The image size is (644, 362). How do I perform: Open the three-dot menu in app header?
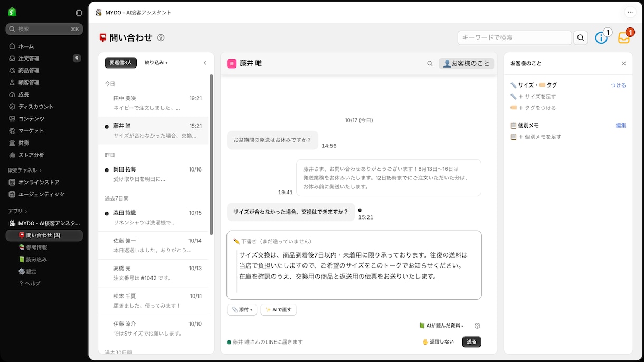(630, 12)
